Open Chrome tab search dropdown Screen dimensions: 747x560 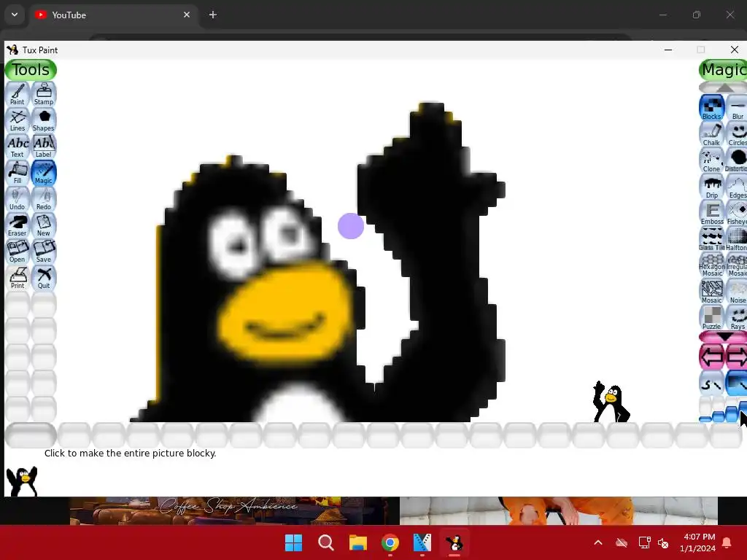[x=15, y=15]
